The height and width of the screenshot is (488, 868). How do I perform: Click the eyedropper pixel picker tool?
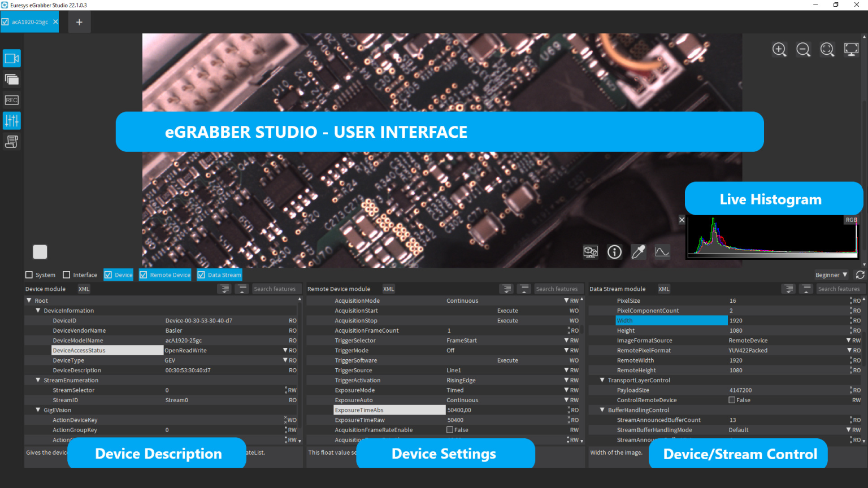click(638, 252)
